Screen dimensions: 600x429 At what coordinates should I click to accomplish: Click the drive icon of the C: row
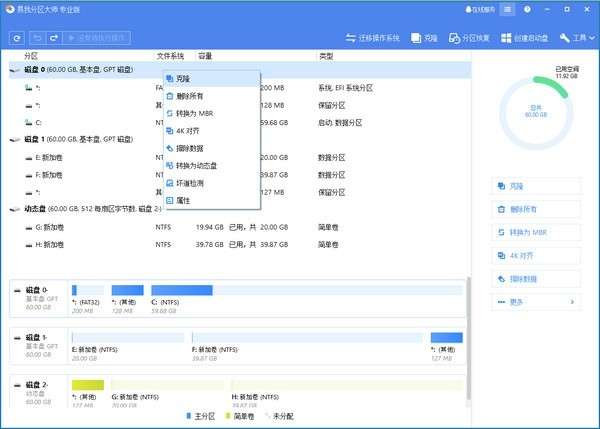coord(29,122)
